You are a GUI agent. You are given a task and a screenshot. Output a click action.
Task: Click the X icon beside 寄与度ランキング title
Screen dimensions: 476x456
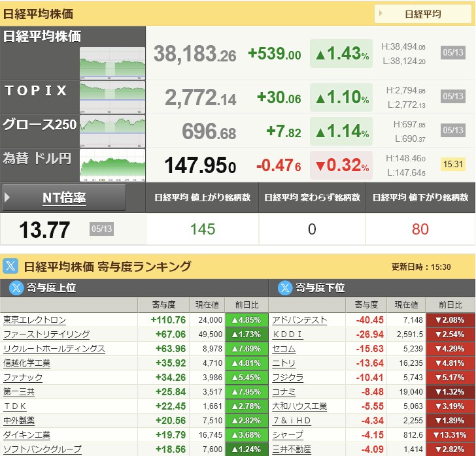[x=10, y=266]
